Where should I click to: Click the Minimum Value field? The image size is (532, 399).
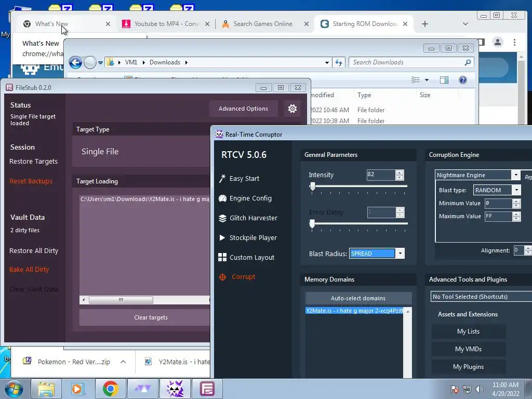click(x=498, y=203)
